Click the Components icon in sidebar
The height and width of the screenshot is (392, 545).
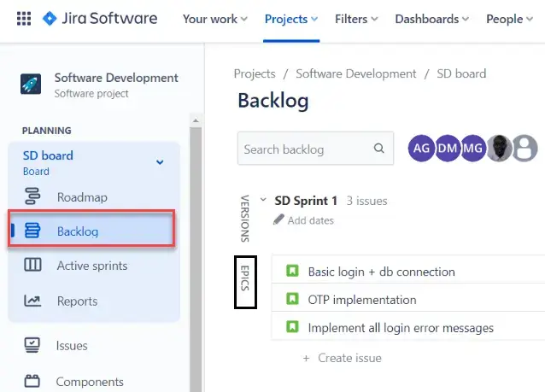(32, 381)
